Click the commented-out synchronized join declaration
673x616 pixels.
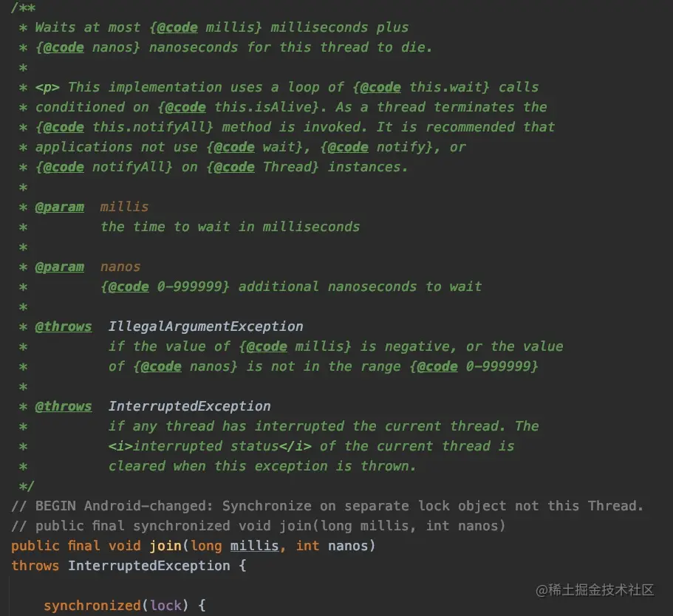tap(259, 526)
